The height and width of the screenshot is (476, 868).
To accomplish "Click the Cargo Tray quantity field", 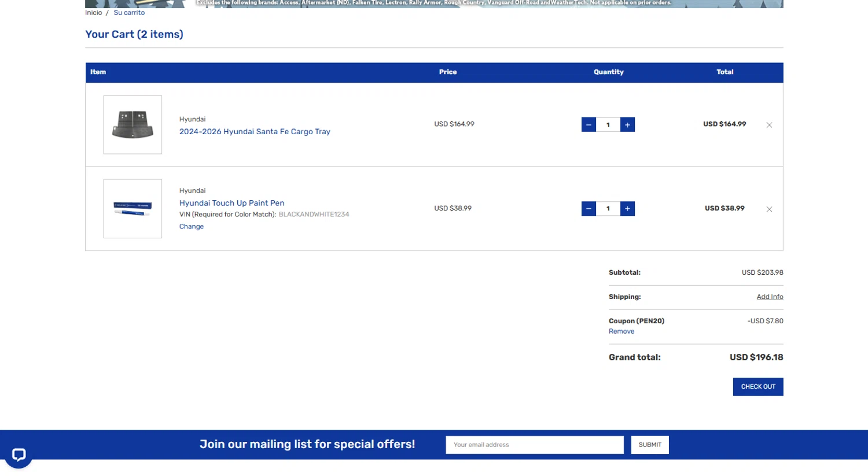I will pos(608,125).
